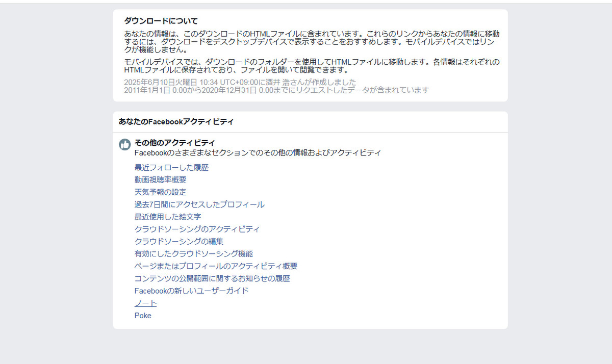
Task: Follow the underlined ノート link
Action: (146, 303)
